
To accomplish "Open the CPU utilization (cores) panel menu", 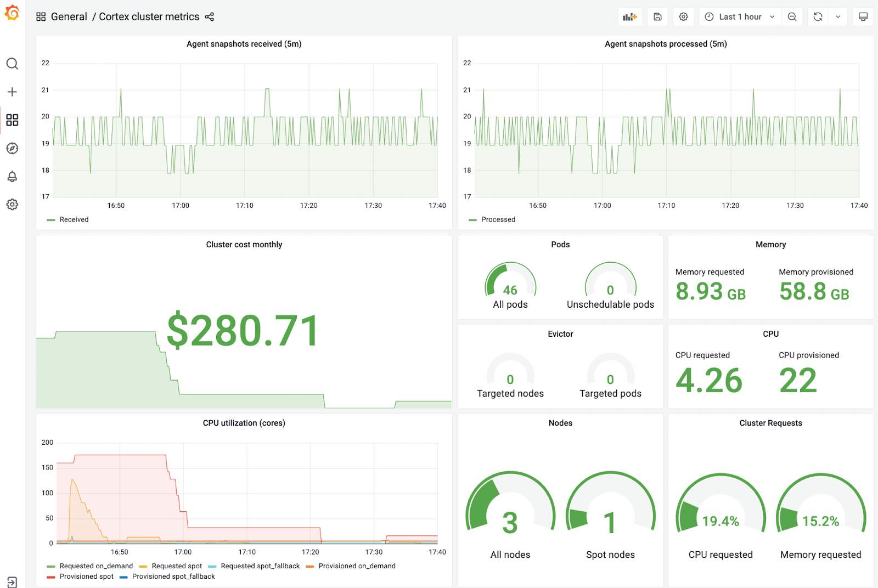I will [x=244, y=423].
